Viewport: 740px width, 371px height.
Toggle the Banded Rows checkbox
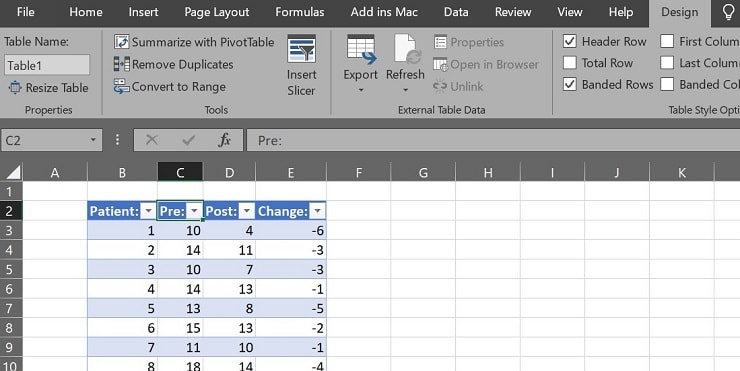point(570,84)
